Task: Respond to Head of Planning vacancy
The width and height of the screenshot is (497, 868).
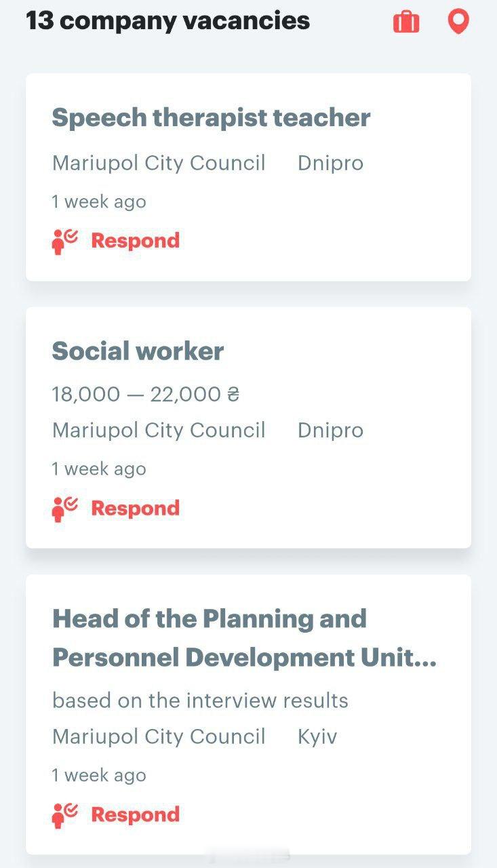Action: [x=135, y=815]
